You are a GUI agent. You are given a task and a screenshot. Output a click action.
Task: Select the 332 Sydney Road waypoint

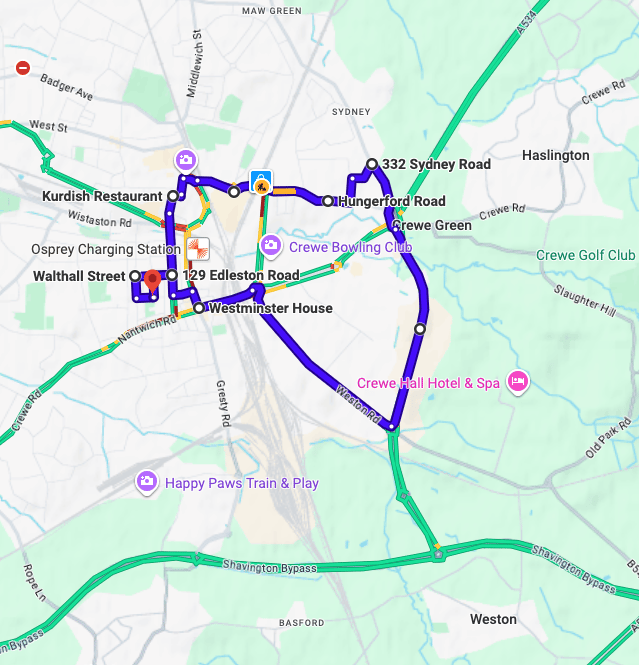click(x=372, y=164)
